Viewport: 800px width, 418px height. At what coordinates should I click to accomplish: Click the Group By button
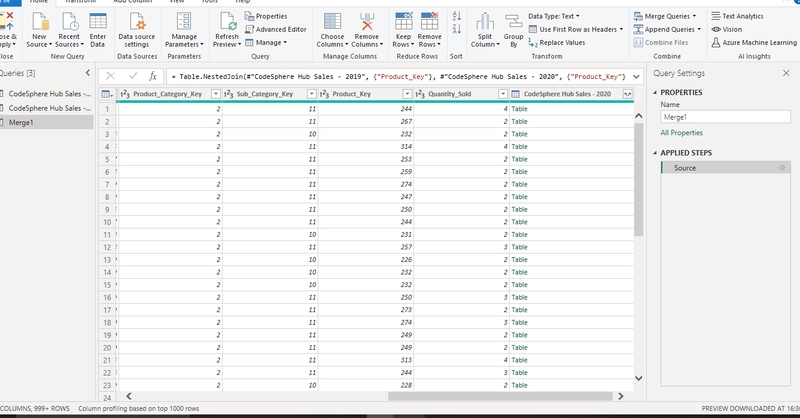tap(513, 31)
